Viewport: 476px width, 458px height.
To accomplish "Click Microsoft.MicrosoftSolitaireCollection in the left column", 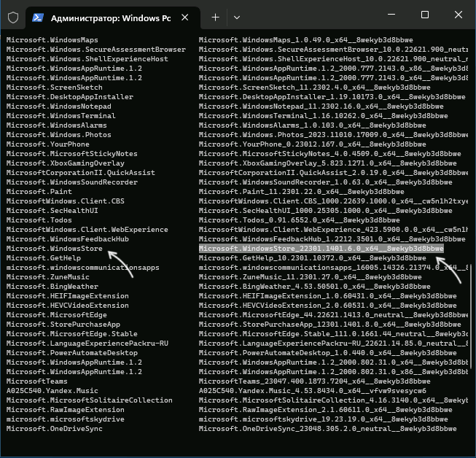I will [x=89, y=400].
